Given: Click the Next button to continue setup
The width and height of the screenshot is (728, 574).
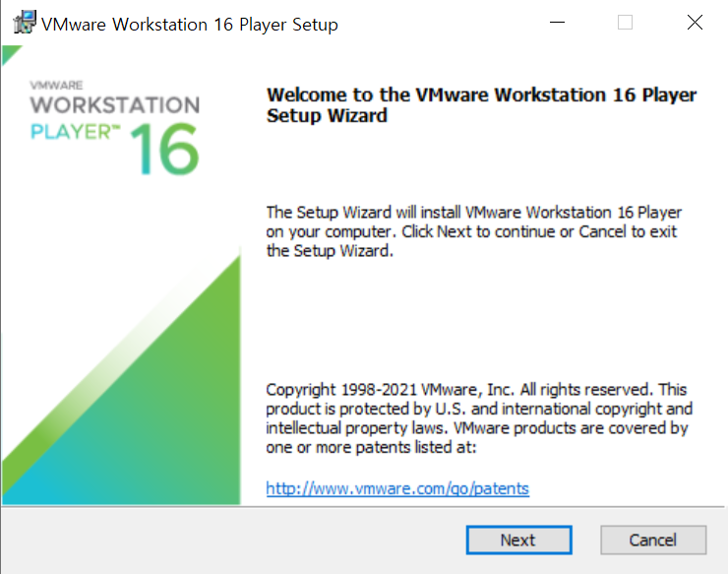Looking at the screenshot, I should (518, 541).
